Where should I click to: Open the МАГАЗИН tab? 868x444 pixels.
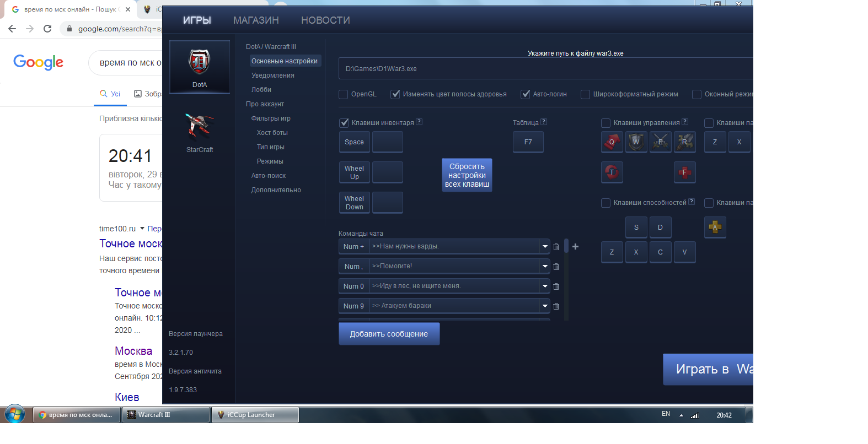coord(256,20)
